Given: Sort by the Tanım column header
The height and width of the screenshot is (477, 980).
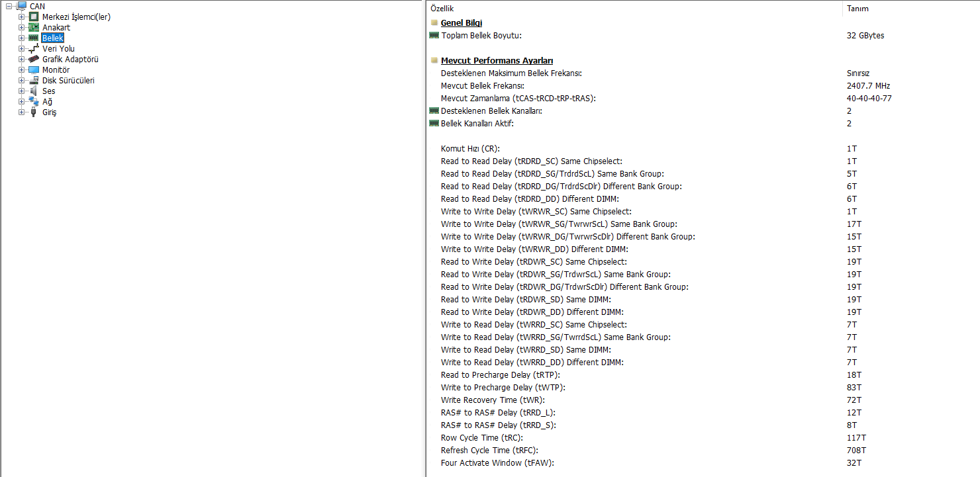Looking at the screenshot, I should click(x=910, y=9).
